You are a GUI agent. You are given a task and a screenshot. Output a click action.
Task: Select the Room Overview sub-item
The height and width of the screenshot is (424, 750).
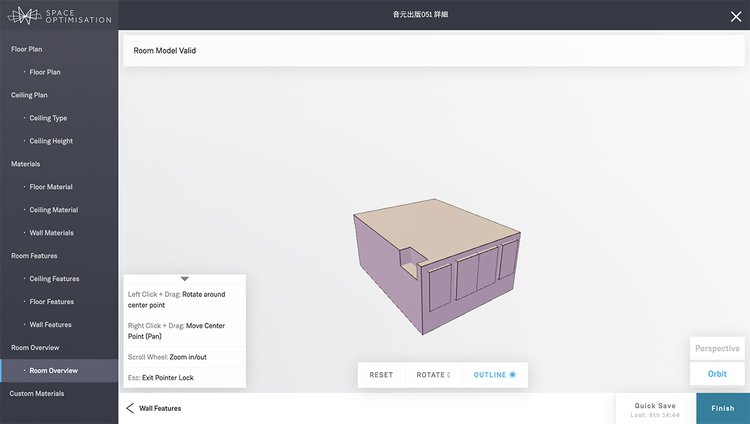pos(54,371)
